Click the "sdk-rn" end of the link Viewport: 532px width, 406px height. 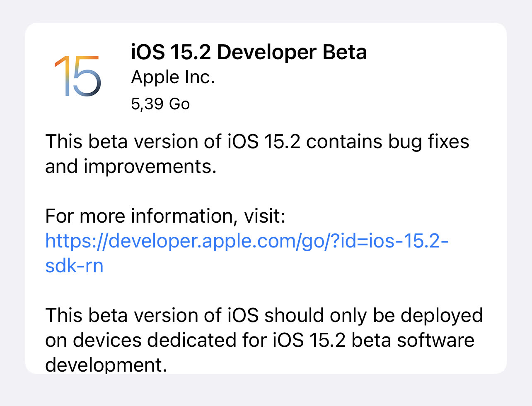pos(74,266)
